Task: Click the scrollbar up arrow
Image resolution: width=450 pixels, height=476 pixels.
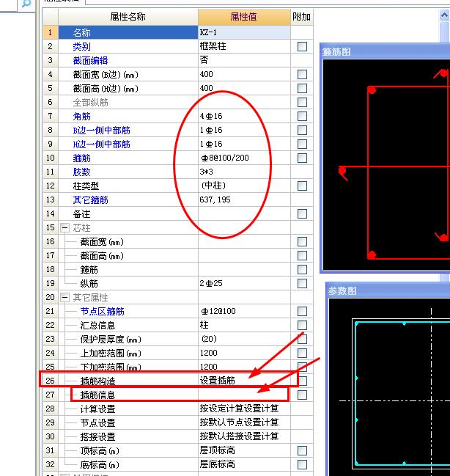Action: (445, 15)
